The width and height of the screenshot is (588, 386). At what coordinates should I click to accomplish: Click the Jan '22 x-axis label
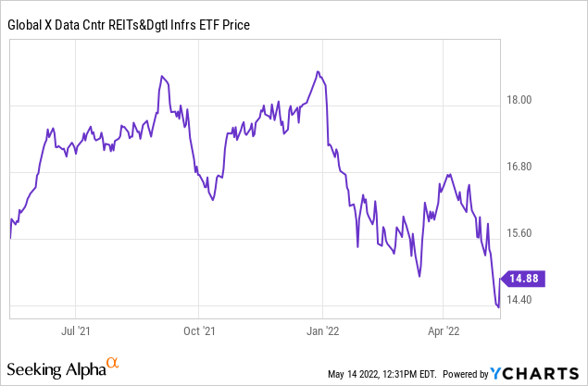pos(322,330)
